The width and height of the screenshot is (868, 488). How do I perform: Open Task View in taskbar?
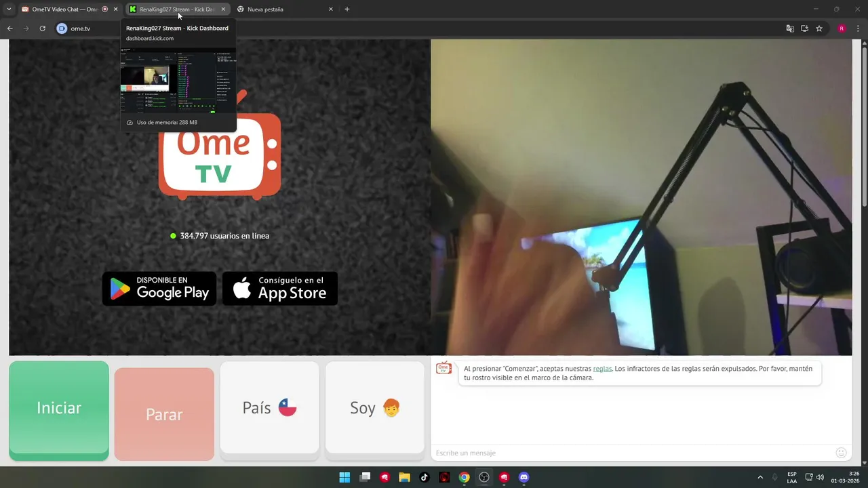point(365,477)
